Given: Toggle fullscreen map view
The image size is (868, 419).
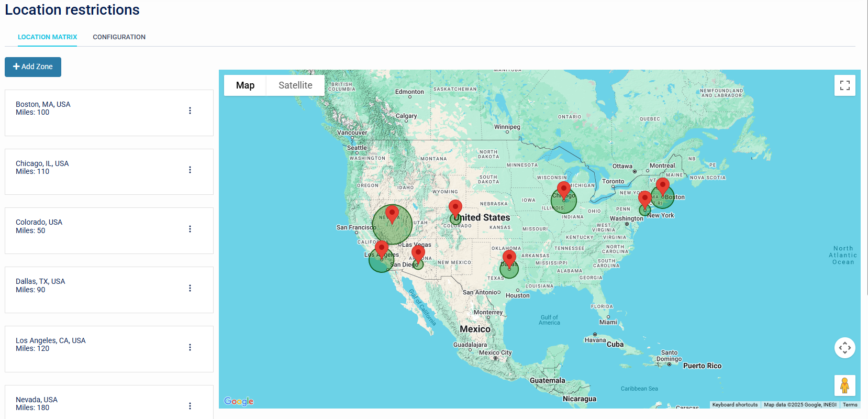Looking at the screenshot, I should 844,85.
